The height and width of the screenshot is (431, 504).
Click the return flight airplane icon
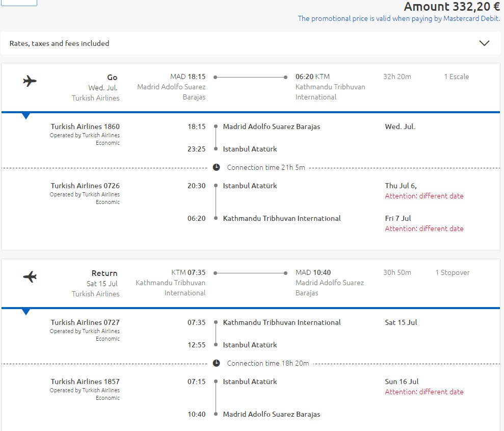(x=30, y=276)
